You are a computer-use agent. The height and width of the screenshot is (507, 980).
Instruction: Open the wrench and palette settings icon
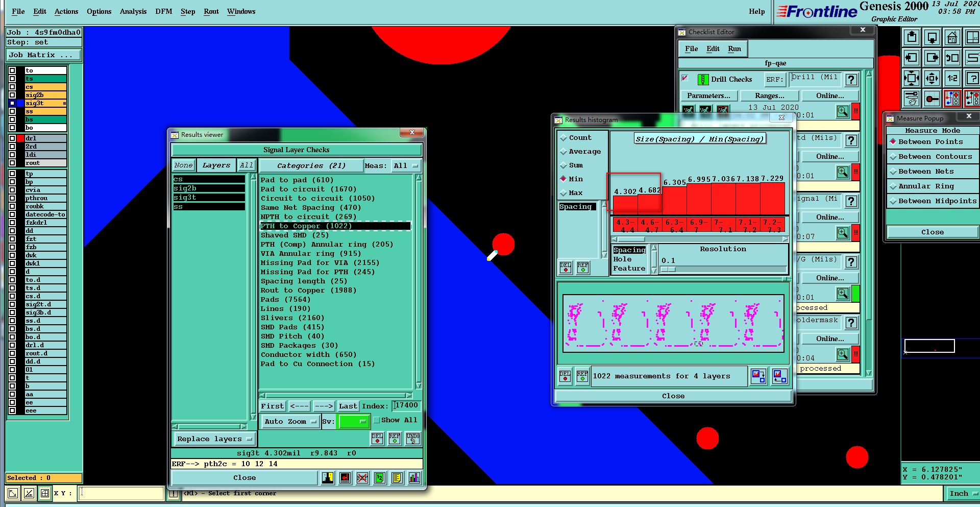point(912,98)
